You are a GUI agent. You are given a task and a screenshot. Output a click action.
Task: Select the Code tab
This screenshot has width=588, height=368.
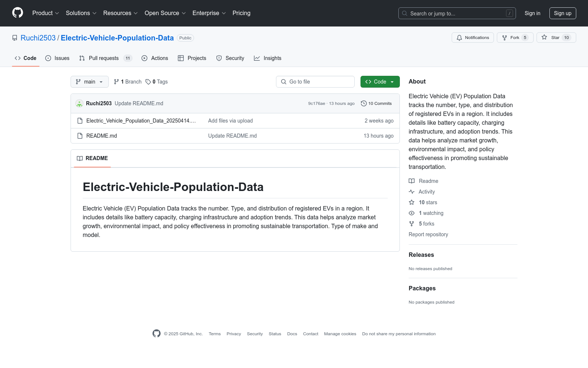tap(26, 58)
